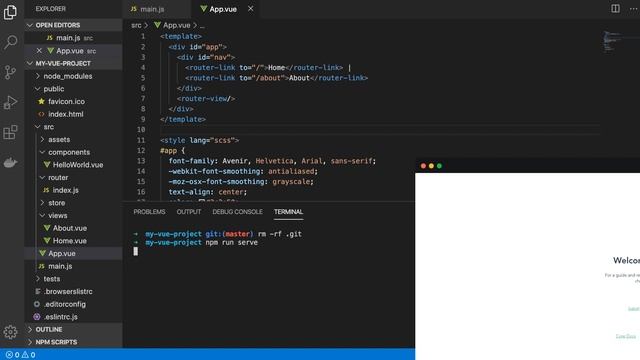Open the .eslintrc.js file
This screenshot has width=640, height=360.
(x=73, y=316)
